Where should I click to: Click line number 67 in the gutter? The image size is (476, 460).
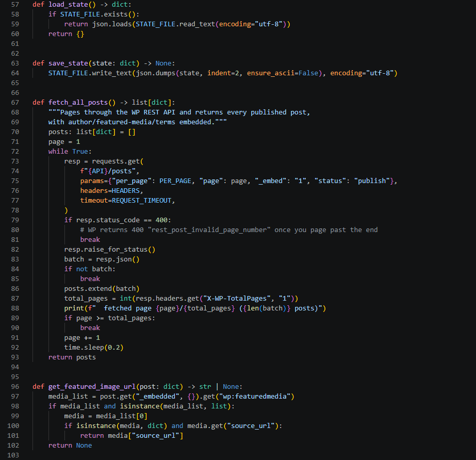(15, 102)
